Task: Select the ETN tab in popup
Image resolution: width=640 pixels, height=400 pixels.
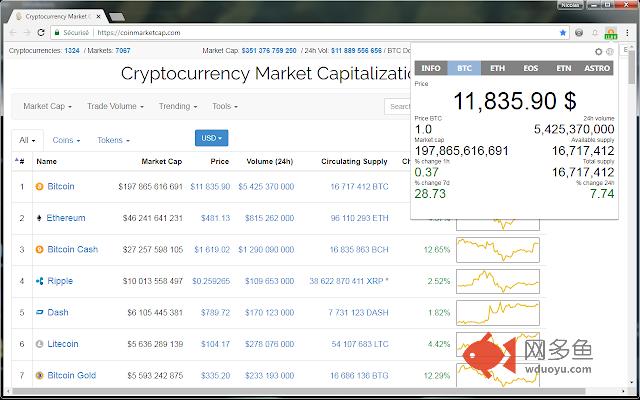Action: tap(564, 68)
